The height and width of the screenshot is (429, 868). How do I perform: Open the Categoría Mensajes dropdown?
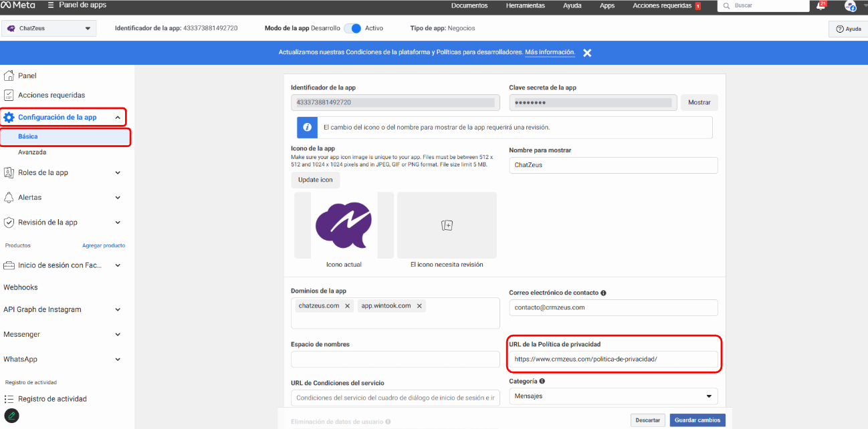[x=613, y=396]
